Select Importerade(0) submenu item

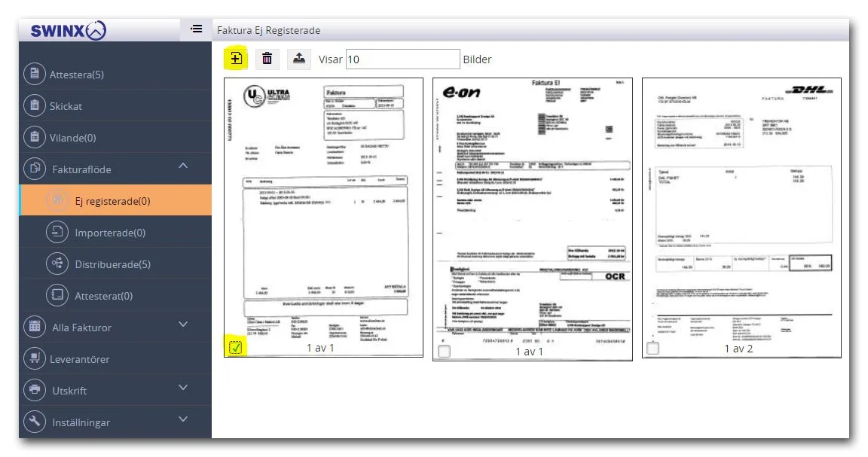115,232
